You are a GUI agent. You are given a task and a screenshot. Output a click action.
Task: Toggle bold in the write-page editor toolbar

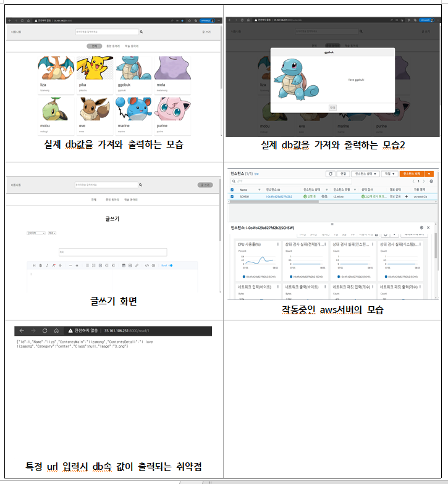pos(41,265)
